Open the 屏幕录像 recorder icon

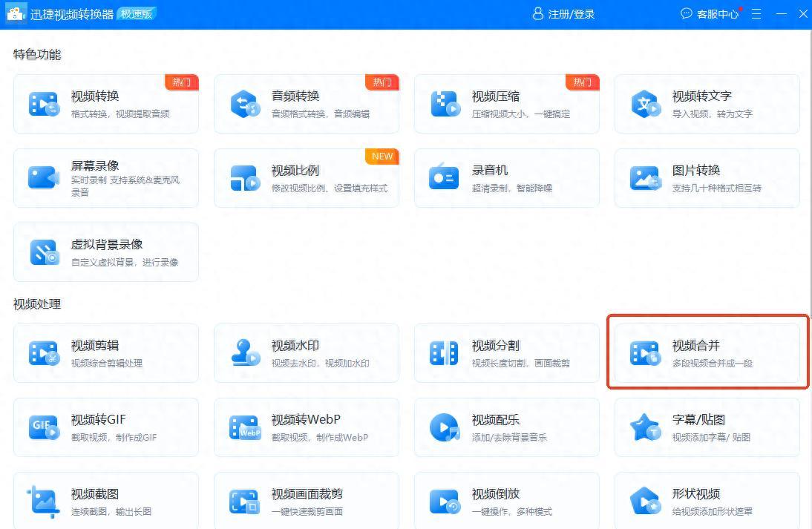(43, 178)
